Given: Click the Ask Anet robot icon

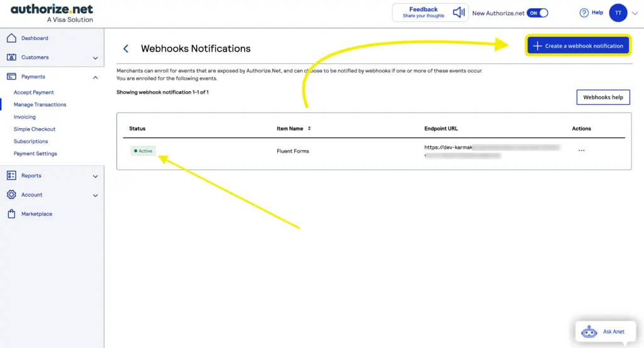Looking at the screenshot, I should (589, 331).
